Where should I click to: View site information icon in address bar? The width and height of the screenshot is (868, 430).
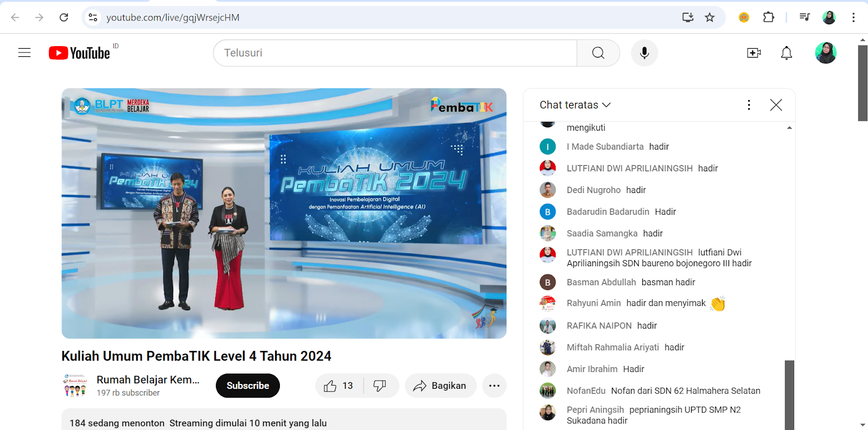[x=93, y=17]
